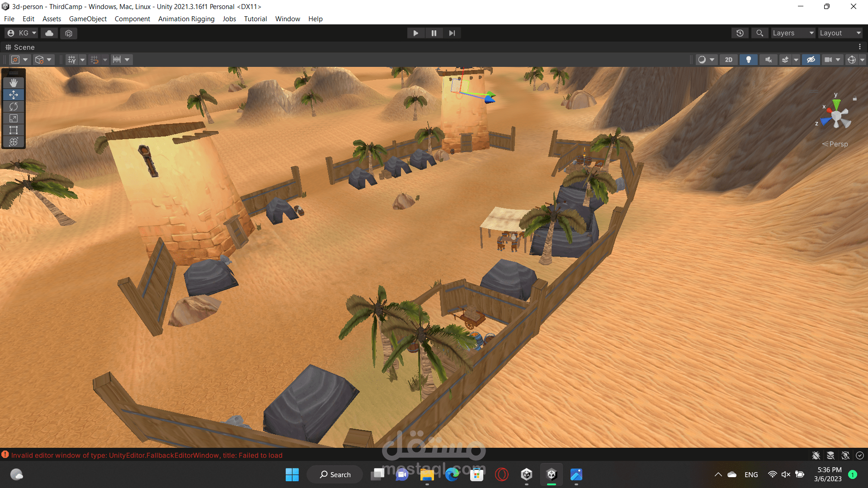Image resolution: width=868 pixels, height=488 pixels.
Task: Open Undo History button
Action: (740, 33)
